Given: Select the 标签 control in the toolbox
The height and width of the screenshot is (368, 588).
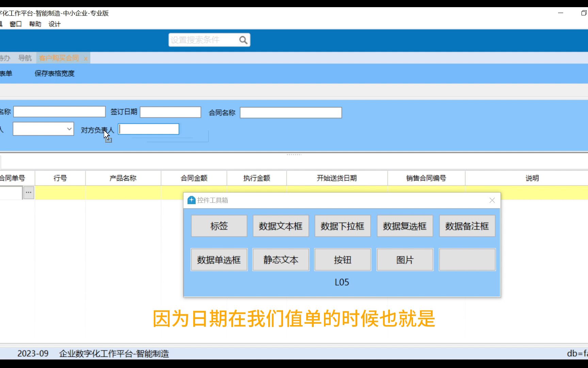Looking at the screenshot, I should point(219,226).
